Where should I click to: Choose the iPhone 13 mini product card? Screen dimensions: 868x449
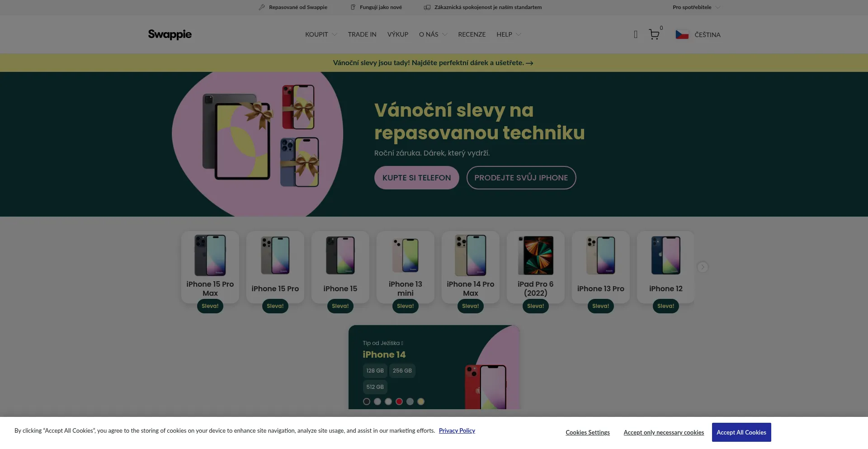point(405,267)
